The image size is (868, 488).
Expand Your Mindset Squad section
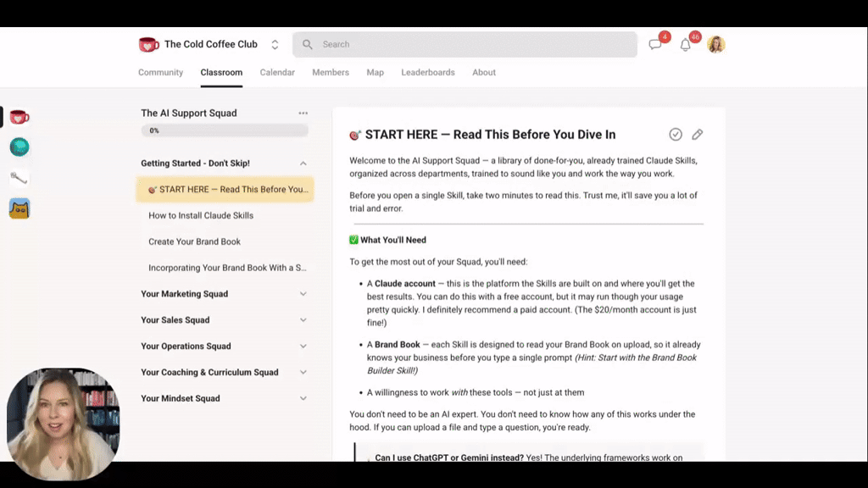(x=224, y=398)
